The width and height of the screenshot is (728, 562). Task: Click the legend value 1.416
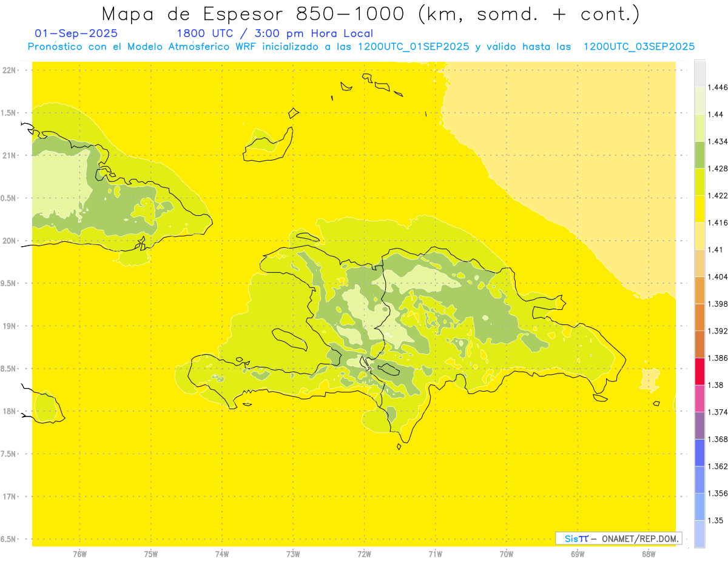717,222
